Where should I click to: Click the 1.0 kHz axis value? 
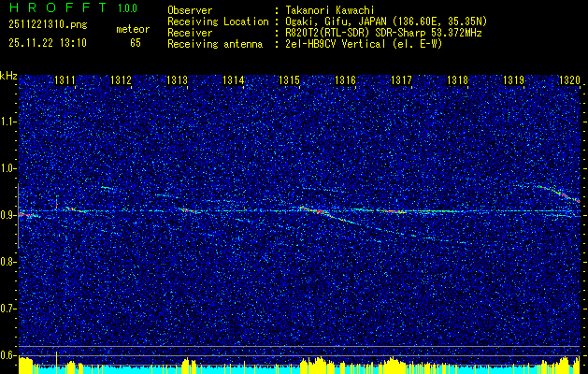point(7,168)
